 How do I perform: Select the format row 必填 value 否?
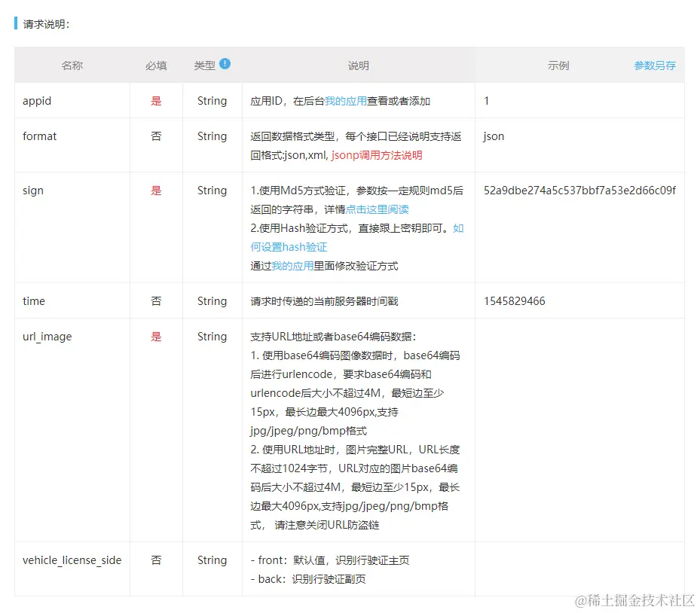155,136
